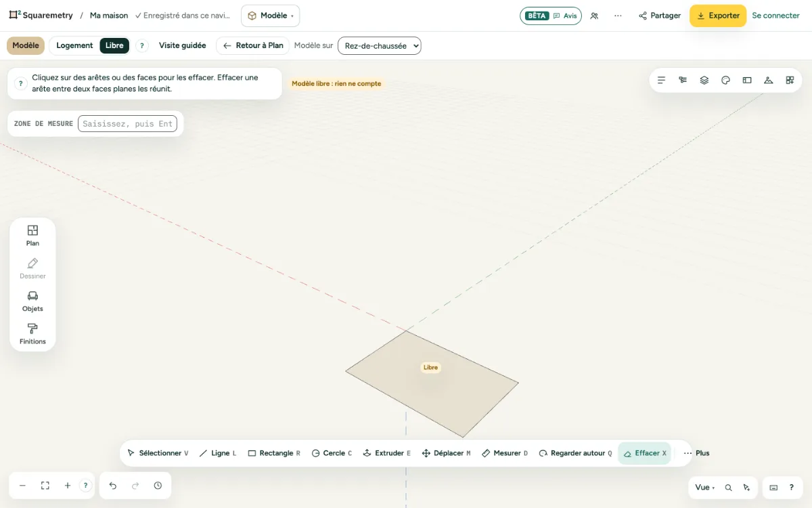Select the Déplacer move tool
This screenshot has width=812, height=508.
(446, 453)
